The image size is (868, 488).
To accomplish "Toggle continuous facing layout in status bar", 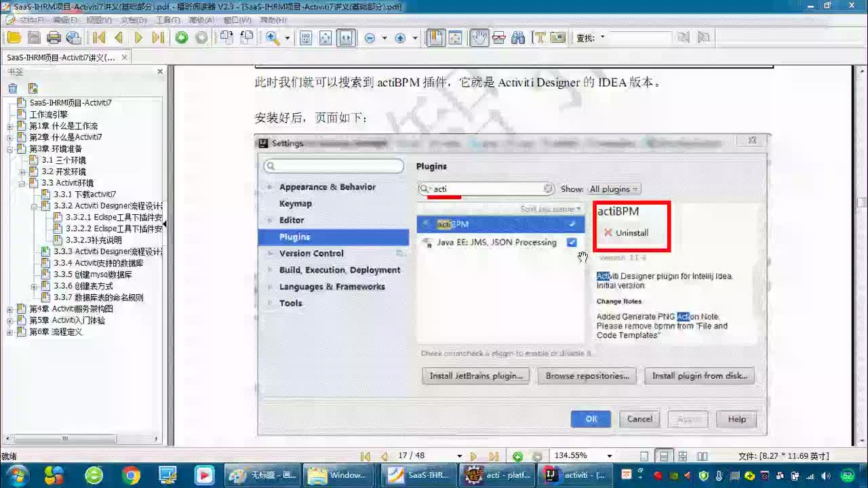I will point(684,456).
